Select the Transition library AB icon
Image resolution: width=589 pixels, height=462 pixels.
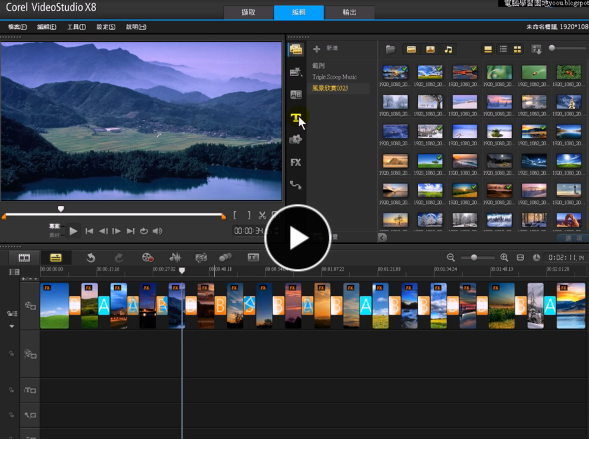click(296, 94)
